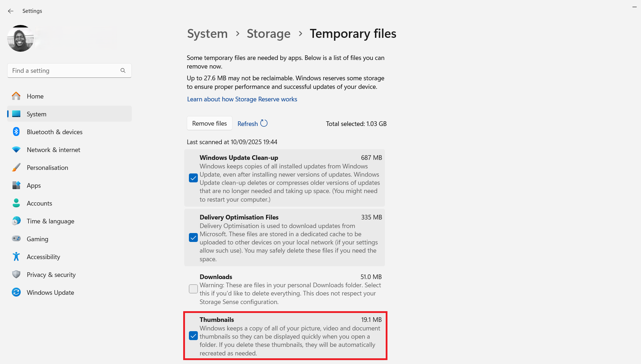641x364 pixels.
Task: Open Windows Update via the circular arrows icon
Action: pyautogui.click(x=16, y=292)
